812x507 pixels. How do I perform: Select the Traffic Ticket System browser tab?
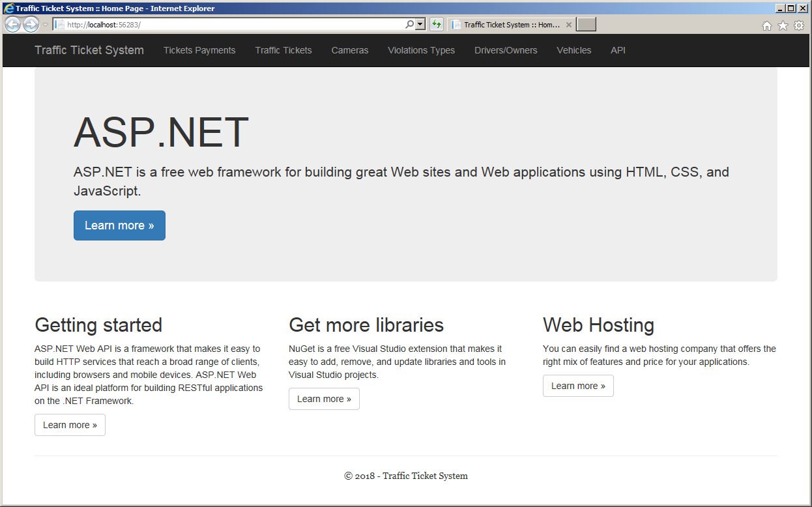(x=510, y=25)
